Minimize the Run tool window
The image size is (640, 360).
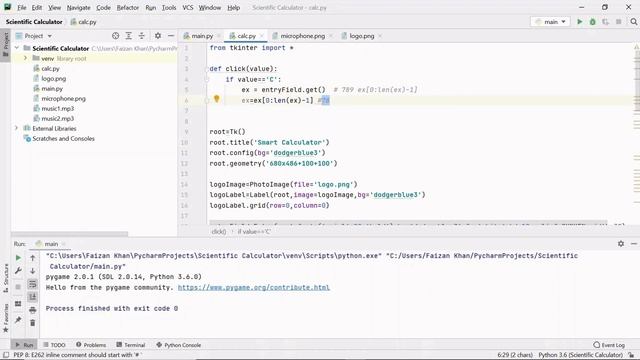tap(634, 244)
